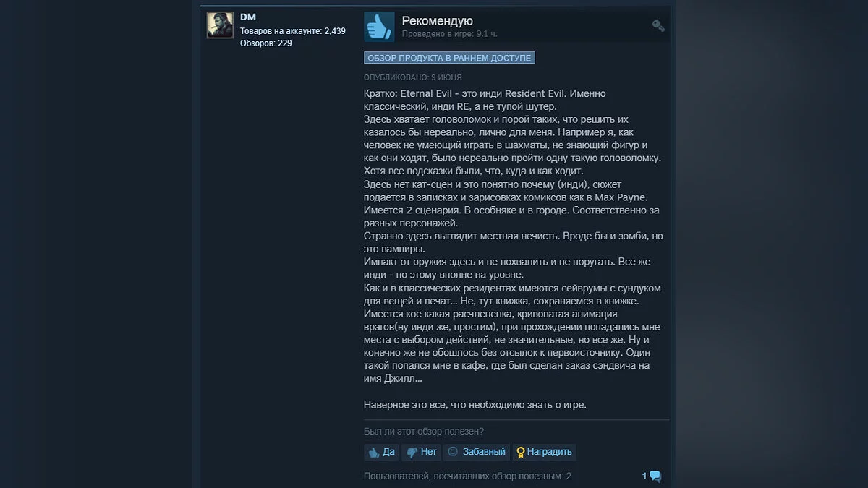Click the smiley icon on the Забавный button
Viewport: 868px width, 488px height.
pyautogui.click(x=453, y=451)
